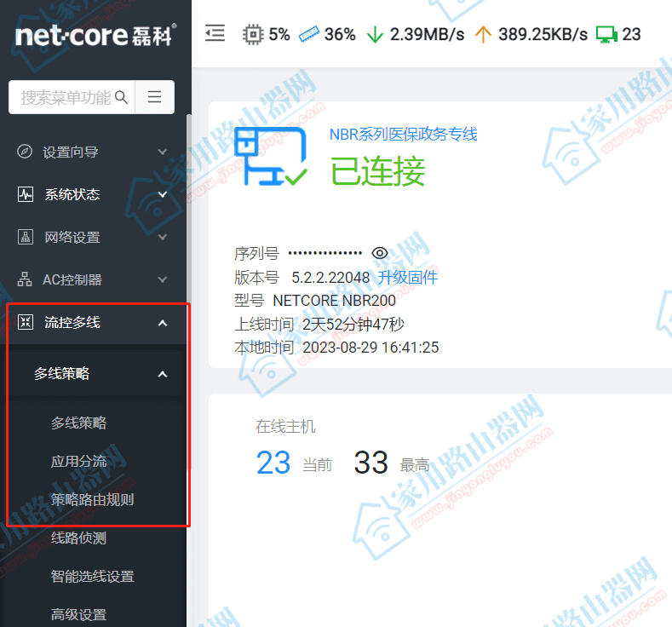Open the hamburger menu beside search box
The width and height of the screenshot is (672, 627).
pos(155,97)
